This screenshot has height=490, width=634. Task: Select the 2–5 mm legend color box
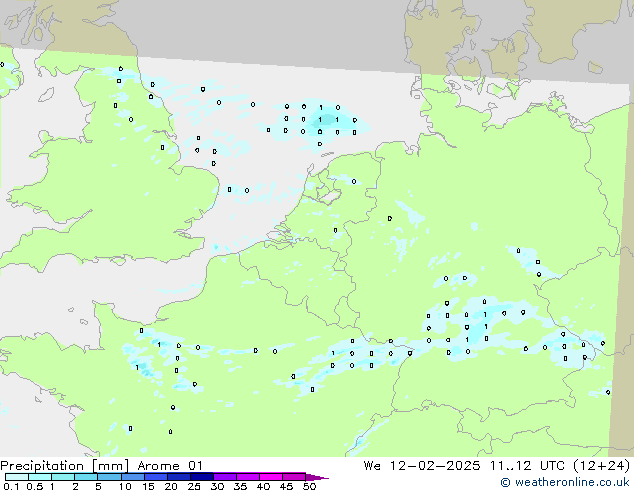point(86,477)
